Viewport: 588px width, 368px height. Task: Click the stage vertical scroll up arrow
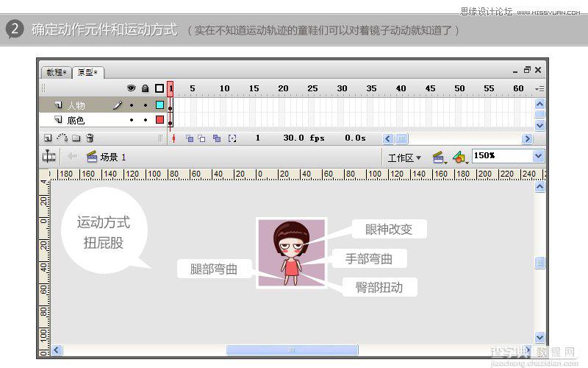pos(539,187)
